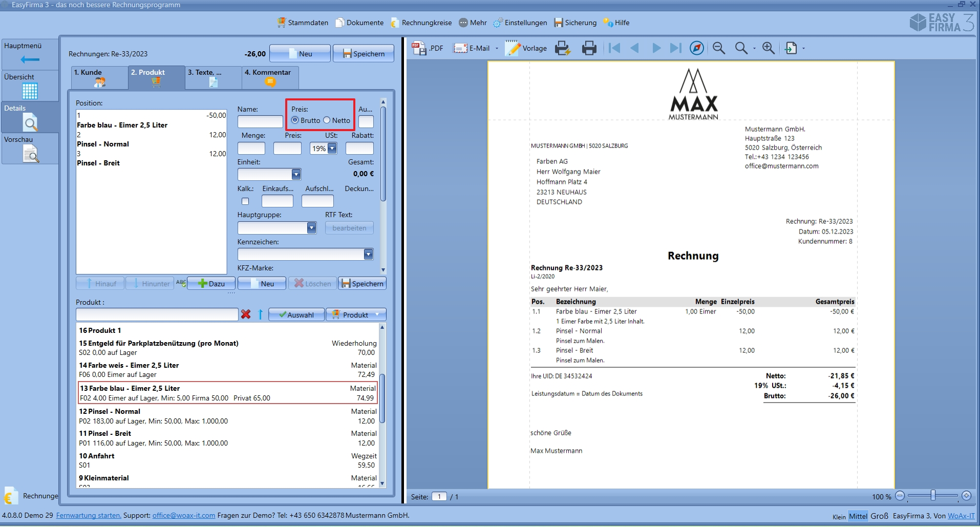
Task: Click the Dazu add button
Action: point(211,284)
